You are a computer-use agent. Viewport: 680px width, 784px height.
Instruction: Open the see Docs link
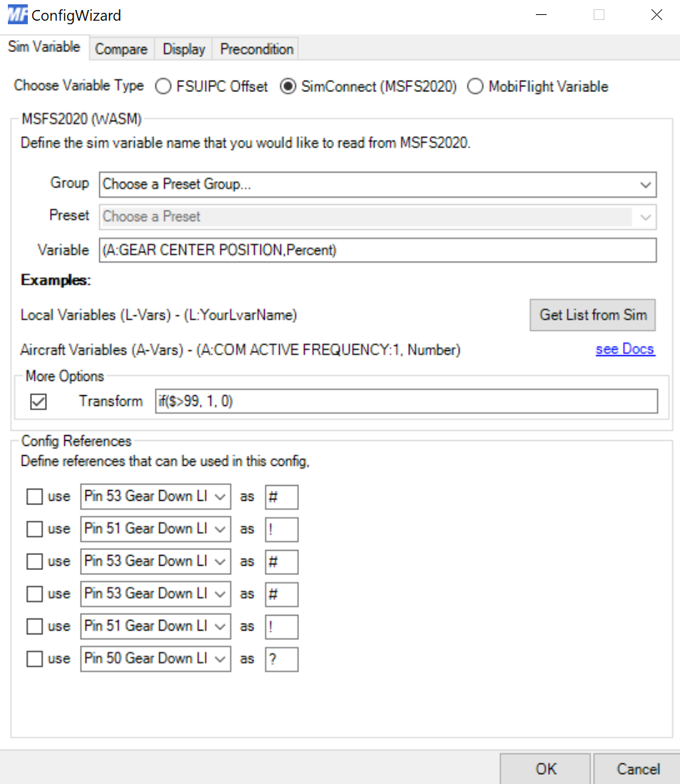(x=625, y=349)
